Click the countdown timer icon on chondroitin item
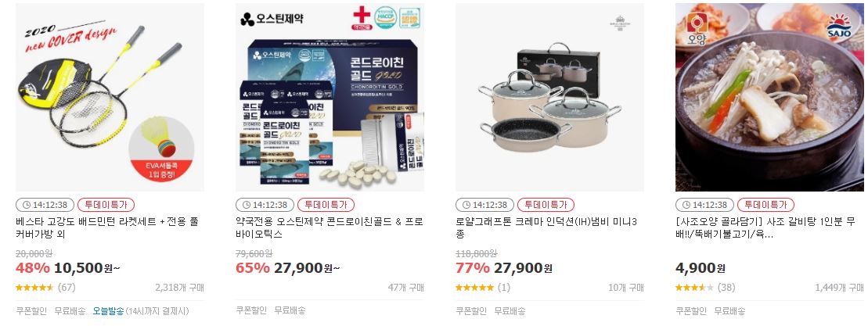 [246, 205]
